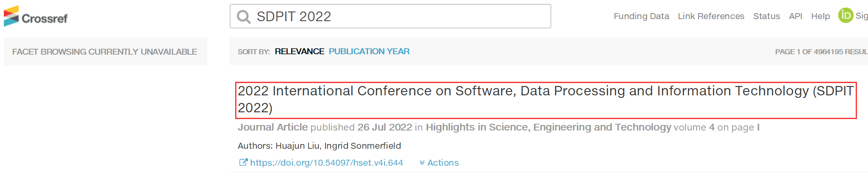The height and width of the screenshot is (175, 868).
Task: Open the Help page
Action: [820, 16]
